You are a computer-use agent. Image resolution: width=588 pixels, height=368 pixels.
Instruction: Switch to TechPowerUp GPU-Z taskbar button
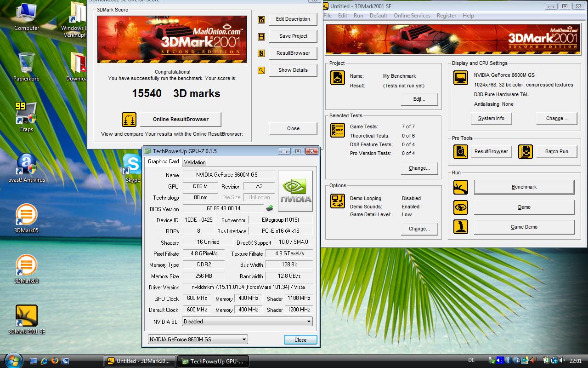[x=213, y=362]
